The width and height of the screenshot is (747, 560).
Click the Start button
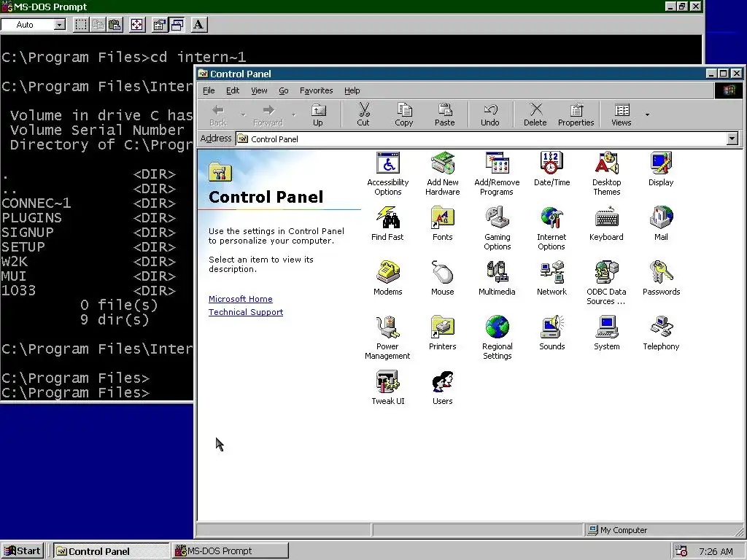(23, 551)
